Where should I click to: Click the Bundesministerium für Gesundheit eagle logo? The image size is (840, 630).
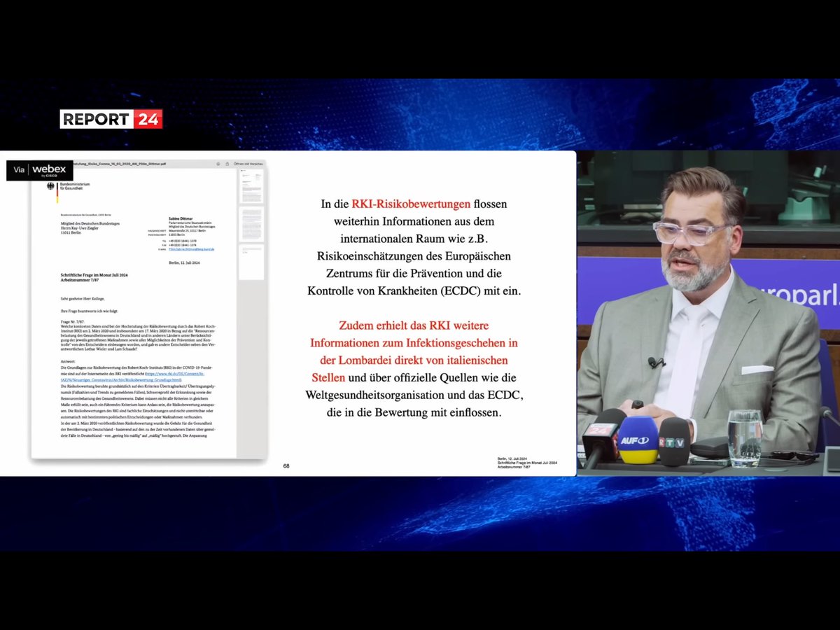coord(50,186)
